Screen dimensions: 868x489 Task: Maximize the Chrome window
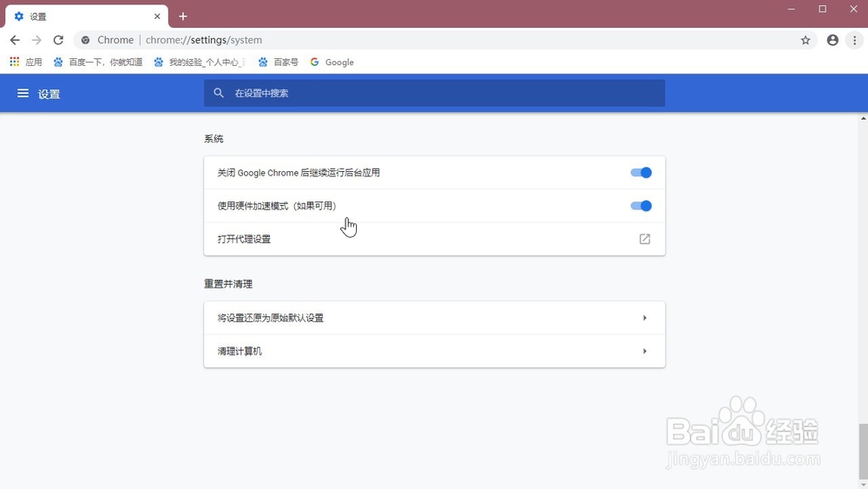823,9
